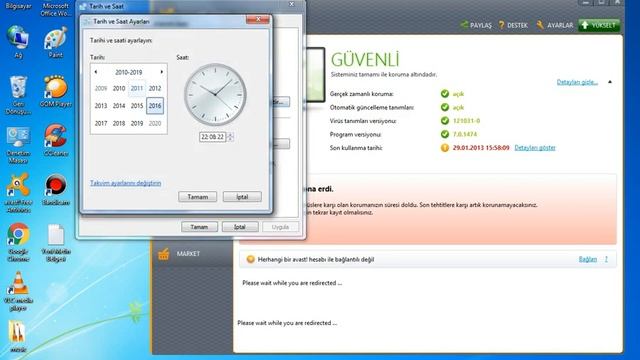Click the Uygula button in Tarih ve Saat window

tap(280, 227)
